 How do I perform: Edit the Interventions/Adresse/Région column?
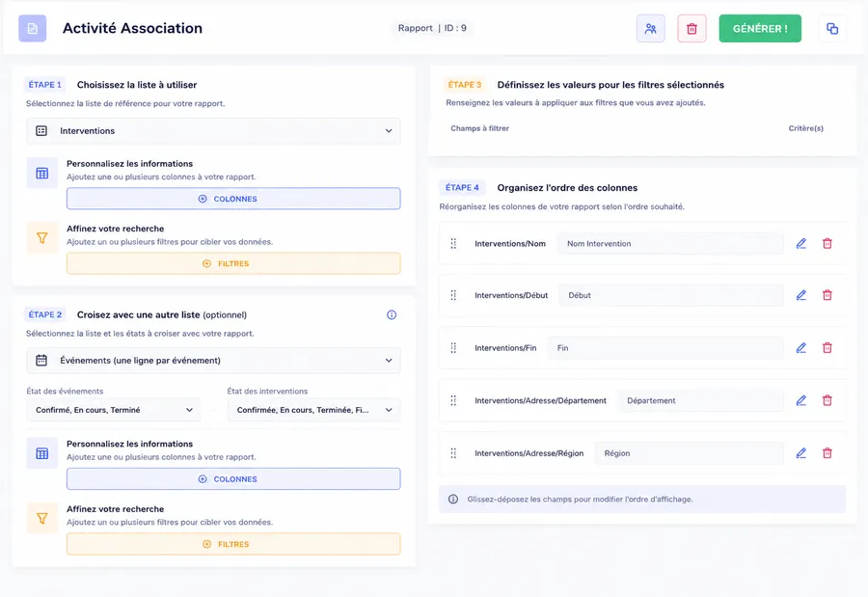(800, 453)
